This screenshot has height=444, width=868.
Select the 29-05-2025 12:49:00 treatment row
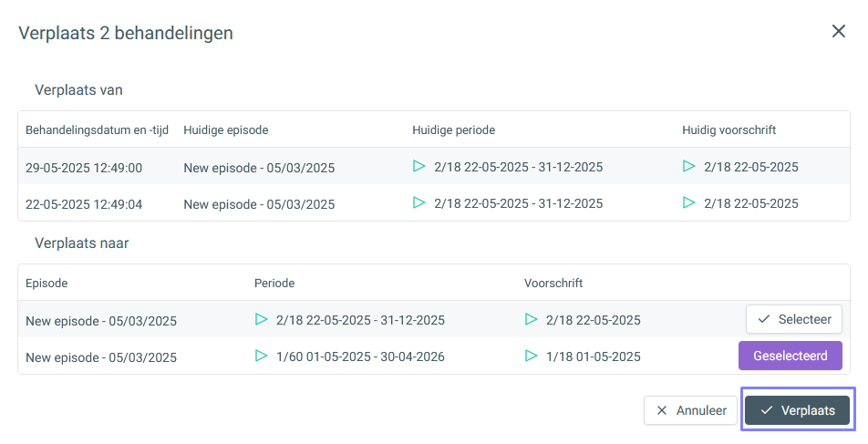click(x=434, y=166)
